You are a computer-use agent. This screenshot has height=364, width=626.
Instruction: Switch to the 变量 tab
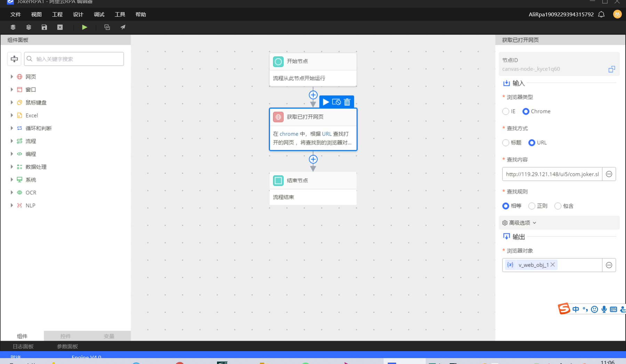109,336
